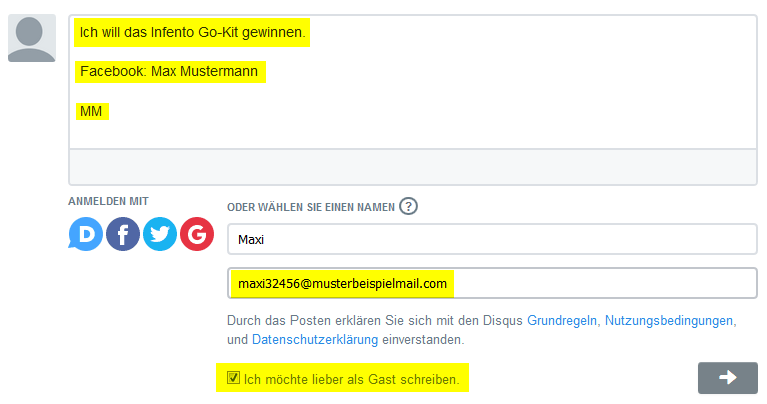This screenshot has width=767, height=404.
Task: Sign in with the Disqus icon
Action: pyautogui.click(x=86, y=234)
